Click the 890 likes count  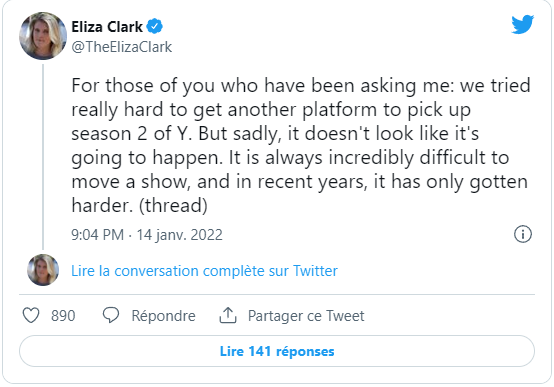point(63,316)
